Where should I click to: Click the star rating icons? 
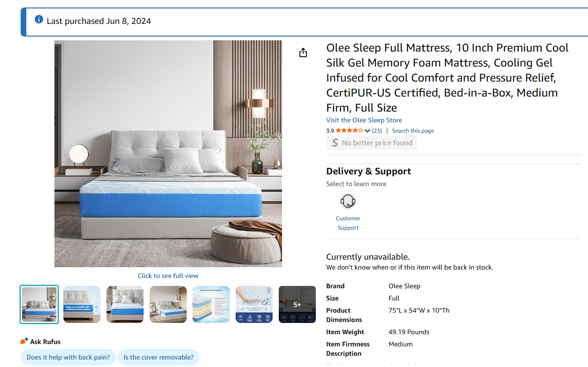click(x=349, y=131)
